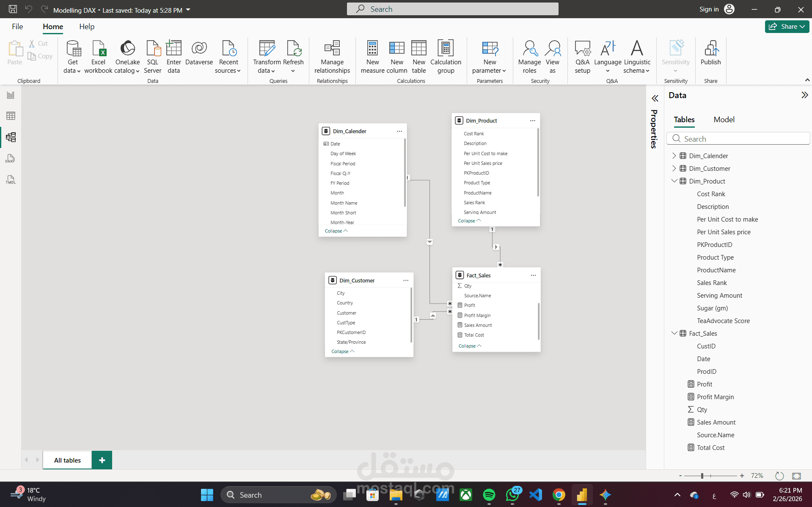812x507 pixels.
Task: Open the Help ribbon tab
Action: [86, 26]
